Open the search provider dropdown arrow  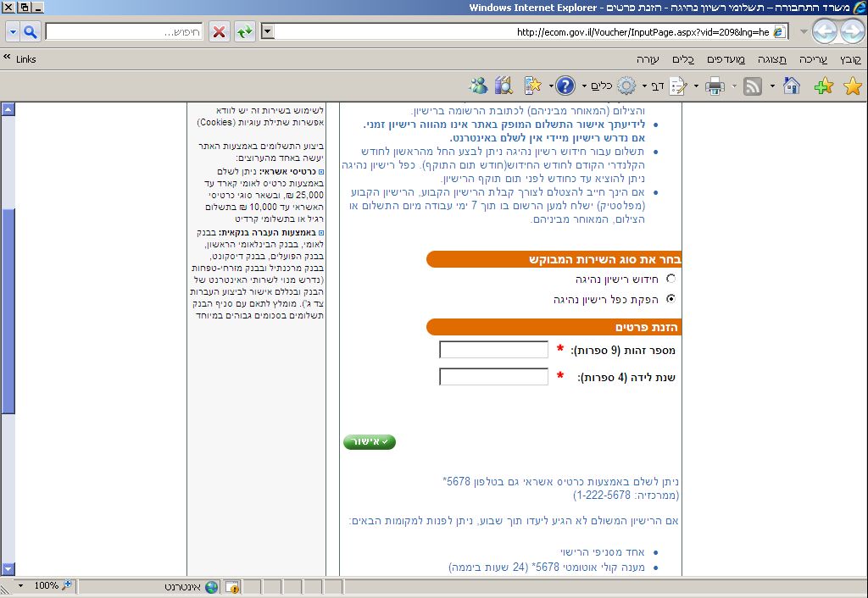click(x=12, y=32)
